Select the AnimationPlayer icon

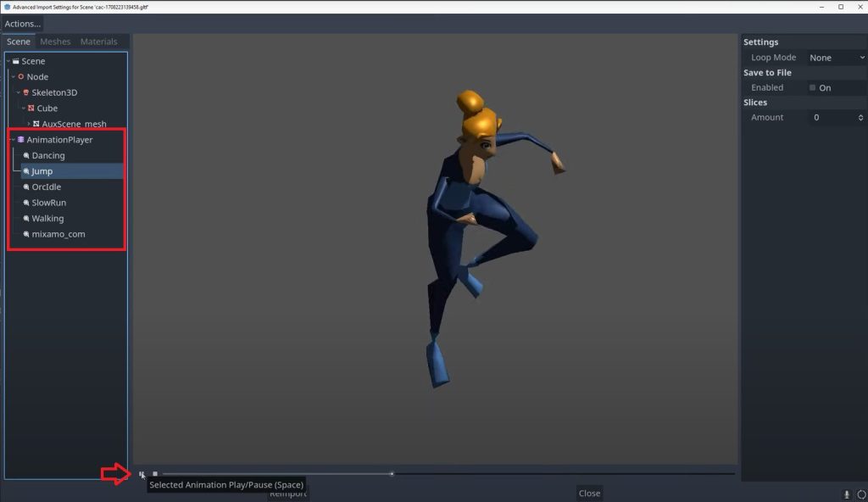click(x=21, y=139)
